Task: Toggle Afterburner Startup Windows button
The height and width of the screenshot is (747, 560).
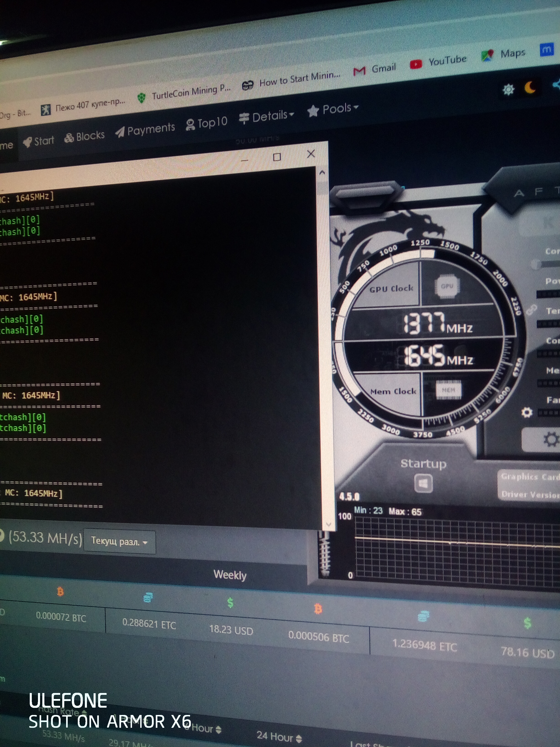Action: (x=423, y=484)
